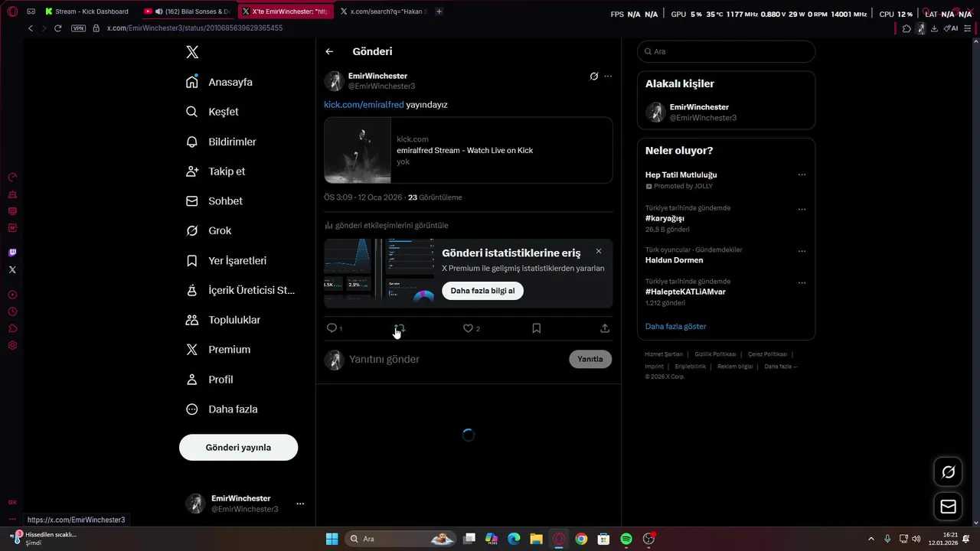Click Daha fazla göster link

675,326
